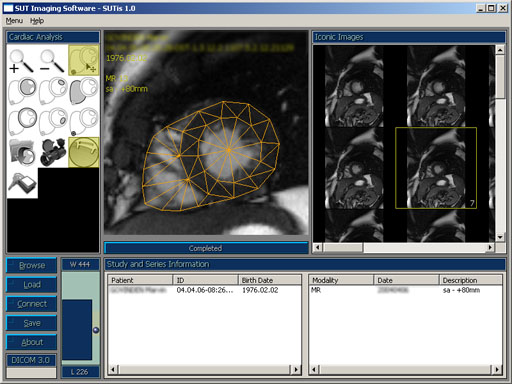Toggle the highlighted caliper measurement tool
The height and width of the screenshot is (384, 512).
[84, 152]
